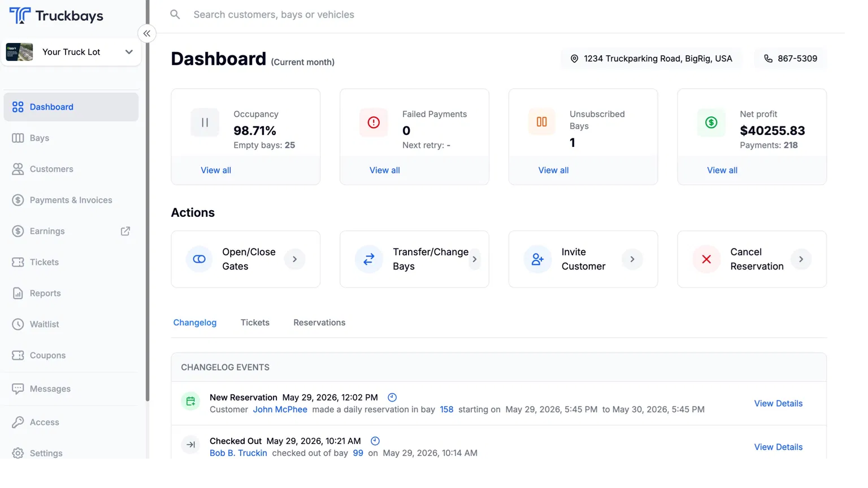Click the Open/Close Gates toggle icon
The image size is (868, 488).
pos(199,259)
